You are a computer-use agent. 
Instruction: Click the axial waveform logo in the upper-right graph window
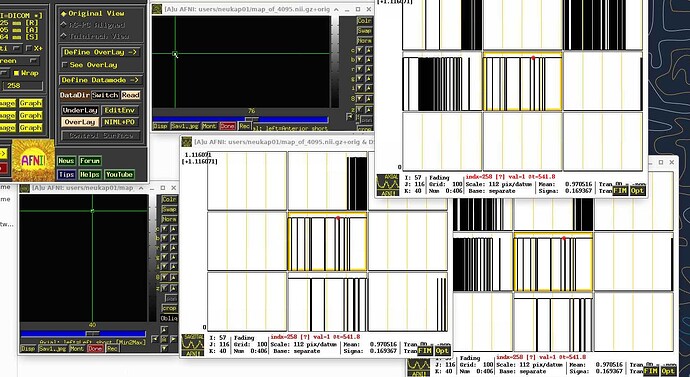[x=388, y=185]
